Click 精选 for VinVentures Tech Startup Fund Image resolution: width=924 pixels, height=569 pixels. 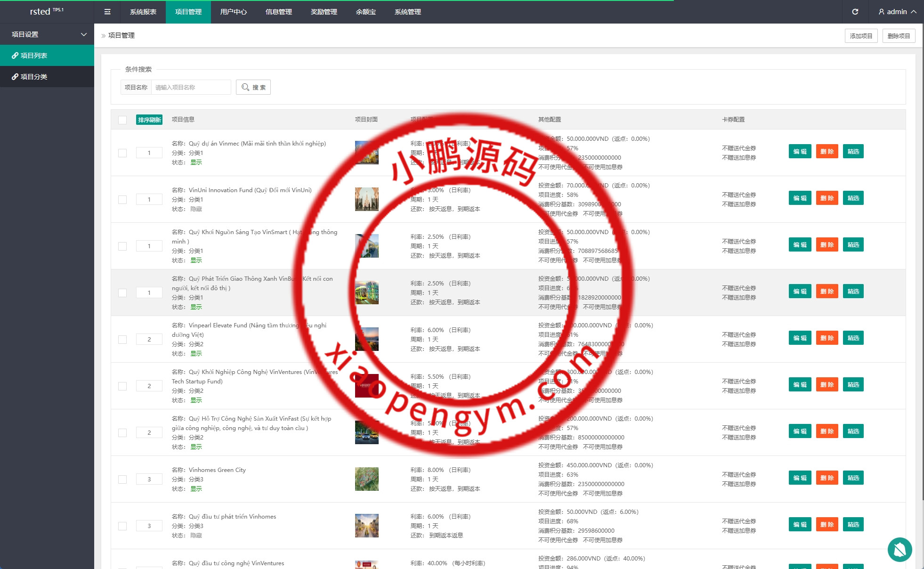pyautogui.click(x=853, y=384)
